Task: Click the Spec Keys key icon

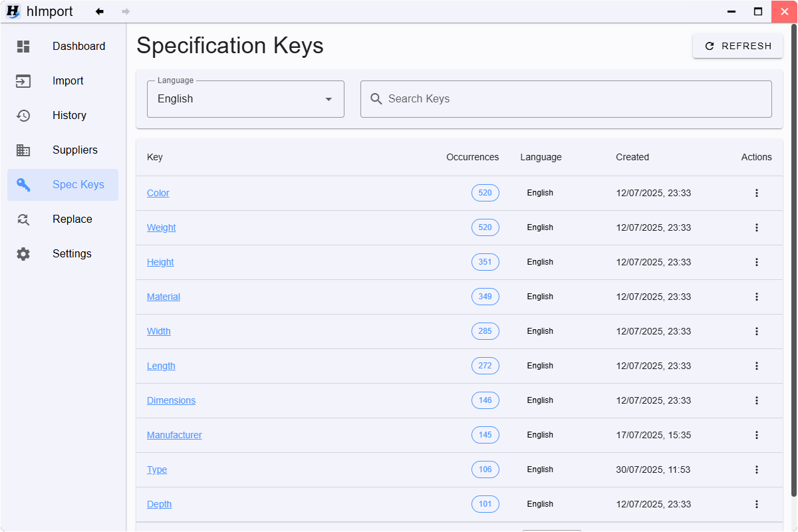Action: tap(23, 184)
